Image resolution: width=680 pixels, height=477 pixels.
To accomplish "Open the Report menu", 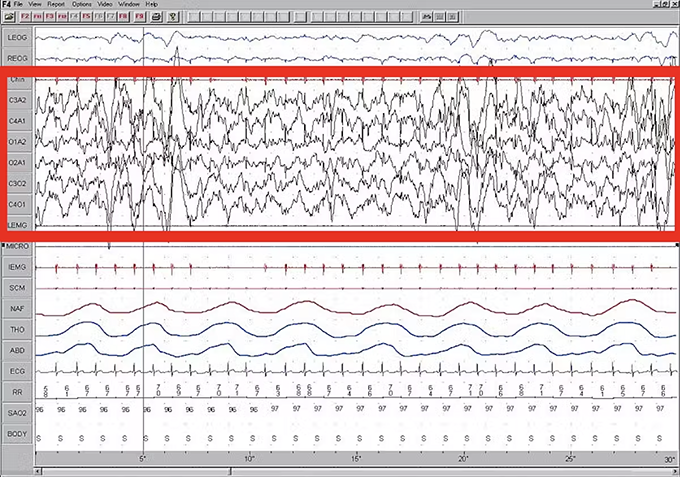I will 55,5.
